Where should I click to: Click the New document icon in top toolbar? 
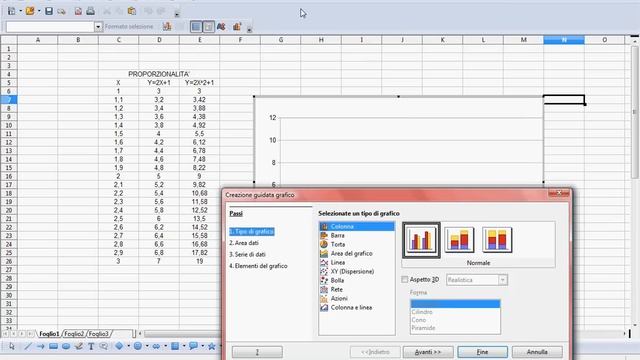coord(11,11)
